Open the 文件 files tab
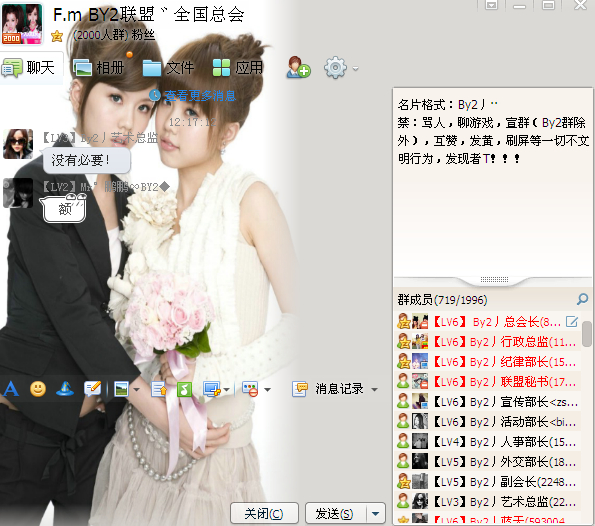595x526 pixels. pyautogui.click(x=168, y=68)
